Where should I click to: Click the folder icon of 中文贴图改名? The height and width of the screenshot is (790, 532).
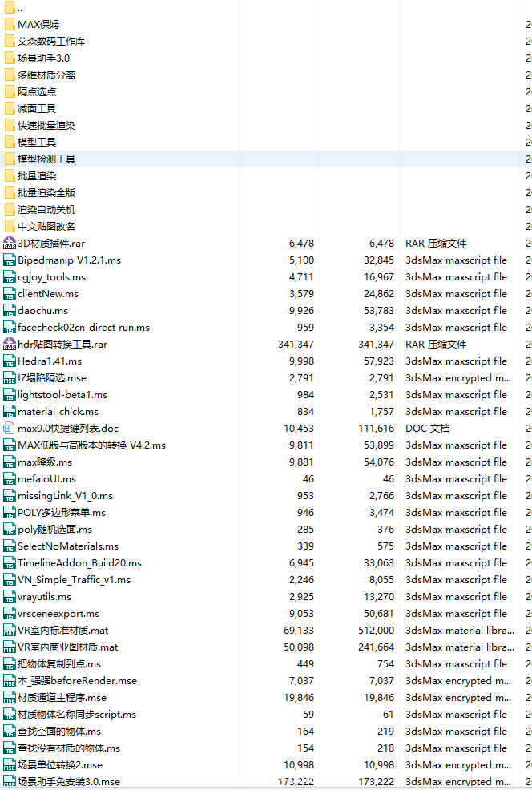pyautogui.click(x=10, y=227)
